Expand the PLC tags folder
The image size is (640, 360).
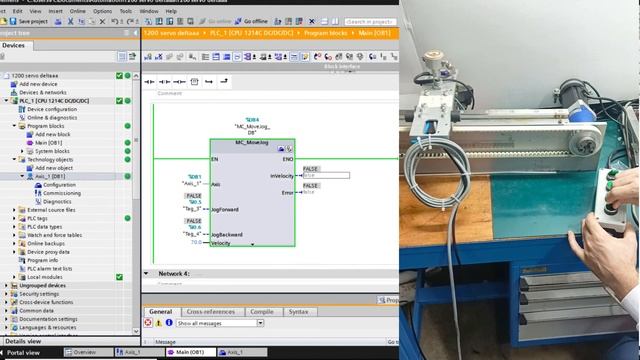coord(14,218)
